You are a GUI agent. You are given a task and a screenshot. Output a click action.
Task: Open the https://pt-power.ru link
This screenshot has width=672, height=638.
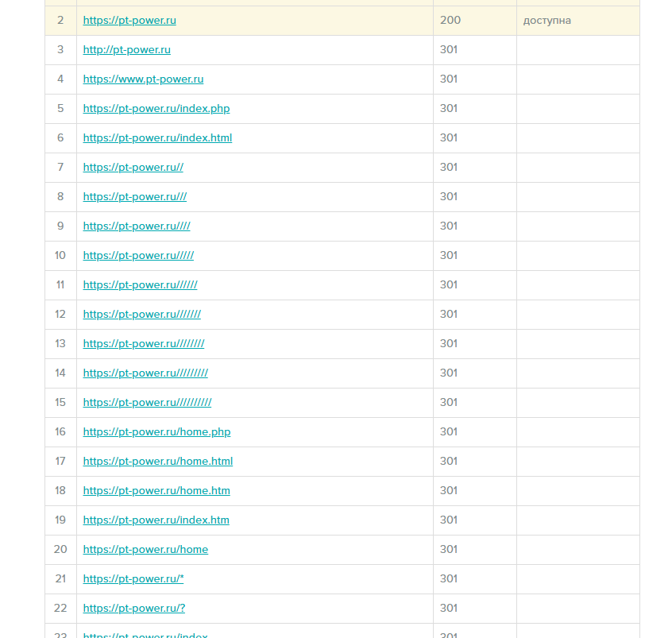pyautogui.click(x=129, y=21)
